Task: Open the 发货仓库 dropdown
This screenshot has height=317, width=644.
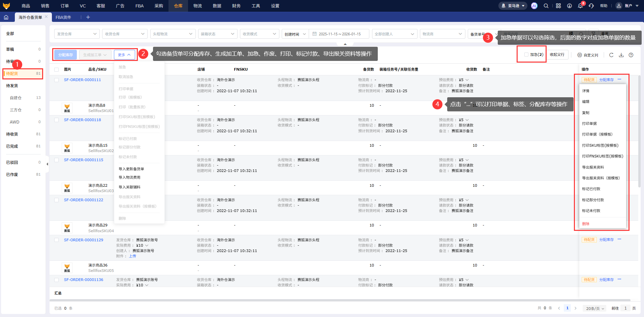Action: 77,34
